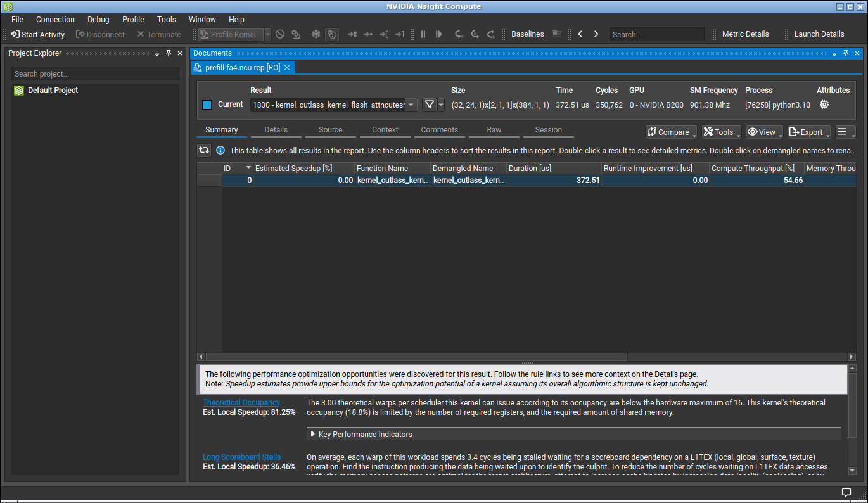Select the Summary tab
This screenshot has height=503, width=868.
[x=222, y=130]
